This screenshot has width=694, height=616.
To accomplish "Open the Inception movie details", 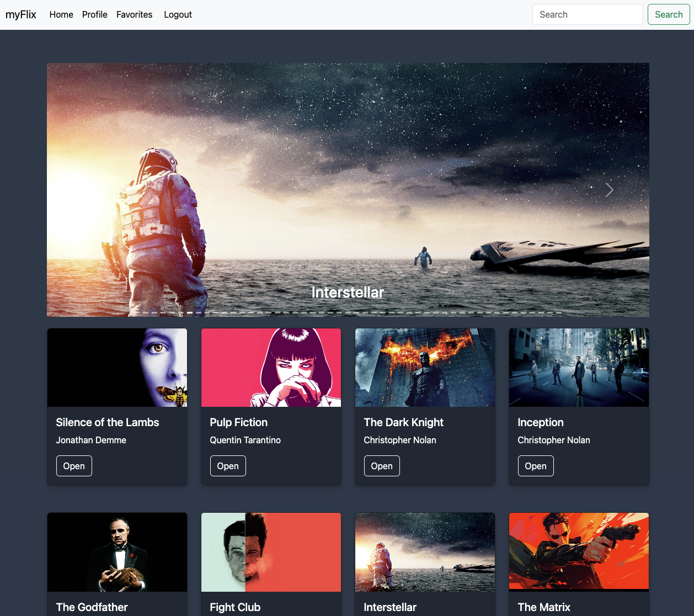I will [x=535, y=466].
